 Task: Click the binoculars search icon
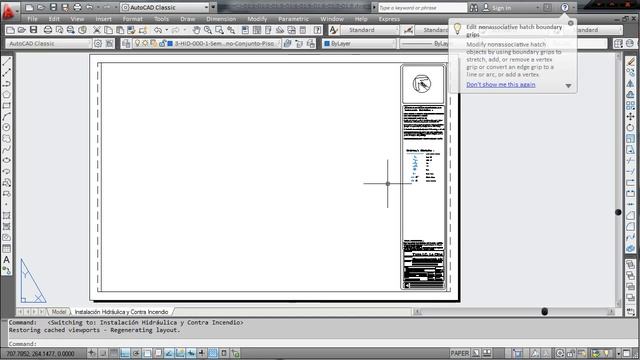point(473,8)
